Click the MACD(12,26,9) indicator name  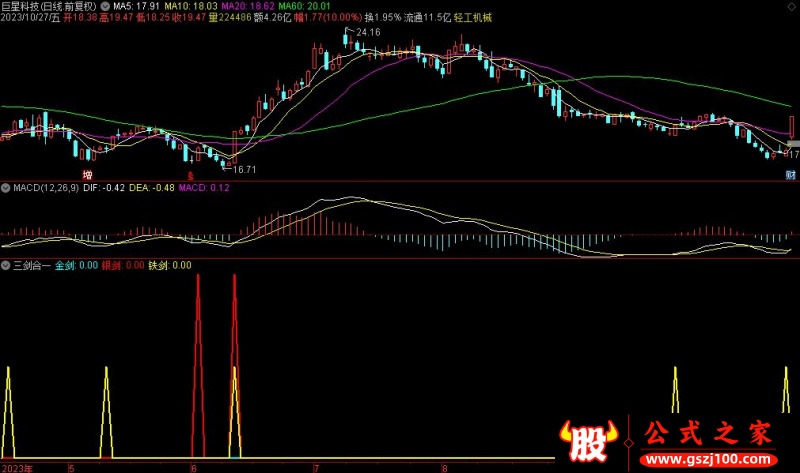[x=46, y=188]
